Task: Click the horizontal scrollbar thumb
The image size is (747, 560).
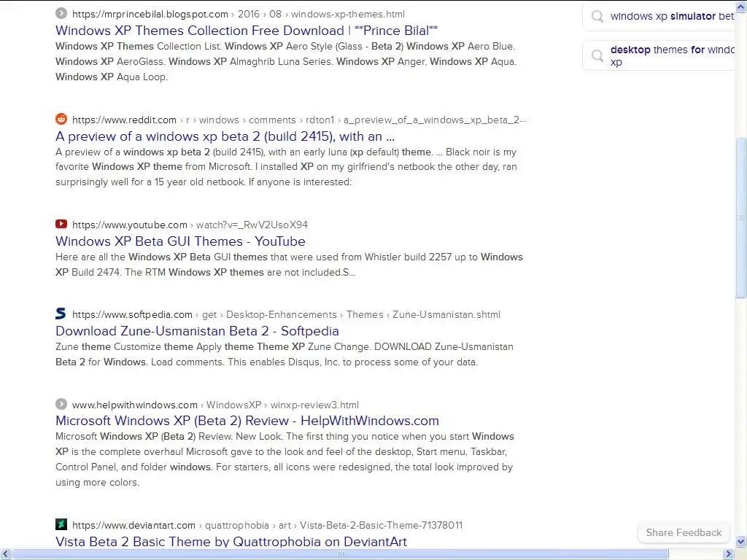Action: pos(340,554)
